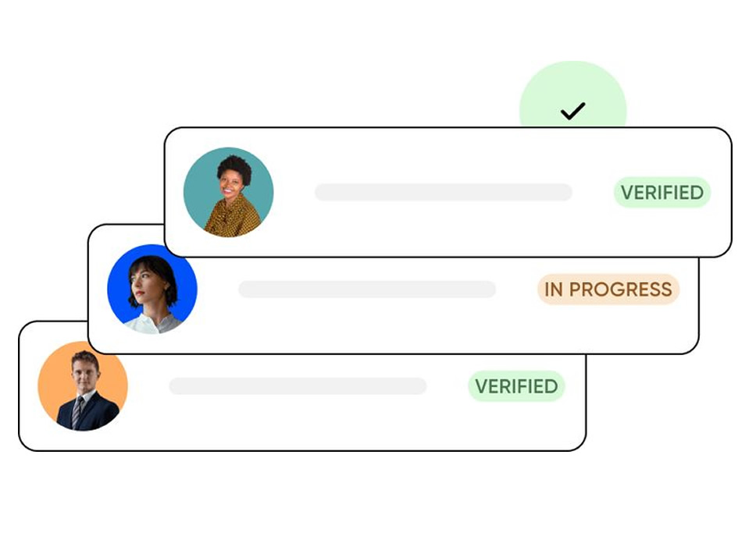
Task: Click the VERIFIED badge on bottom card
Action: tap(516, 385)
